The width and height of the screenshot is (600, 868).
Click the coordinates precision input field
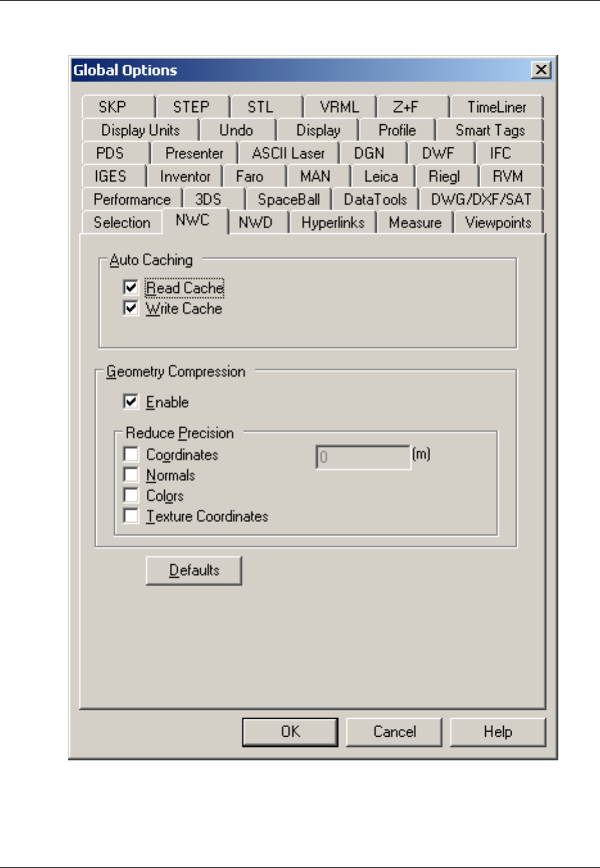(x=363, y=457)
